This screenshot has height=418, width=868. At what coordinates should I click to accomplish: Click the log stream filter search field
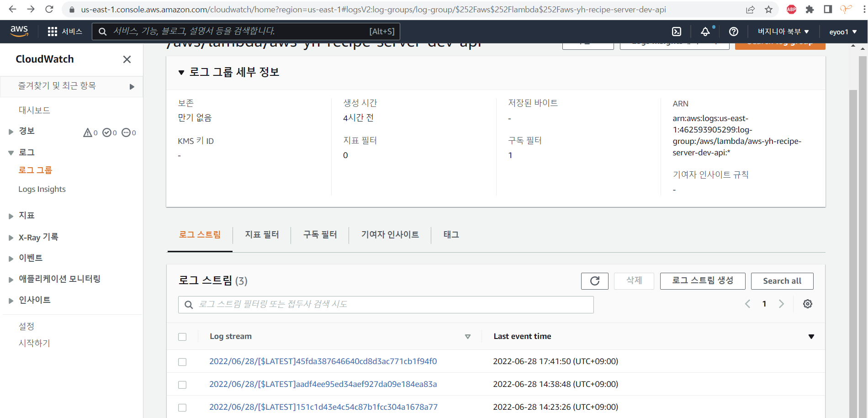point(386,305)
